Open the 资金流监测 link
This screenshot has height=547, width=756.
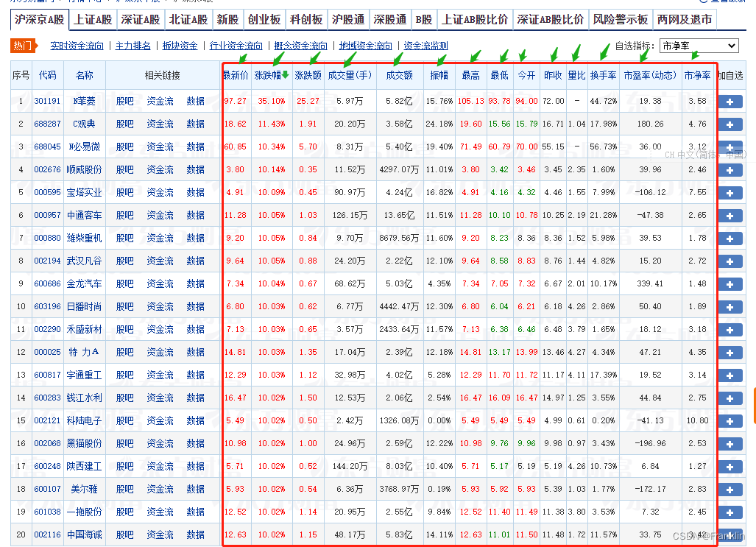click(x=425, y=46)
